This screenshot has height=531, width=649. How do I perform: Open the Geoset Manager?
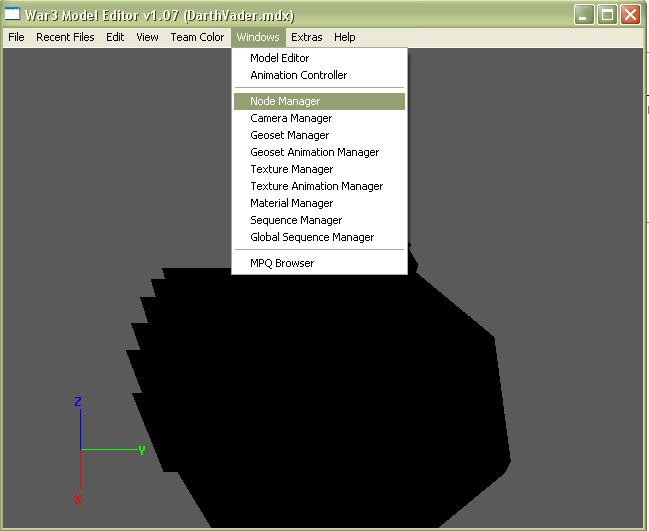[319, 135]
